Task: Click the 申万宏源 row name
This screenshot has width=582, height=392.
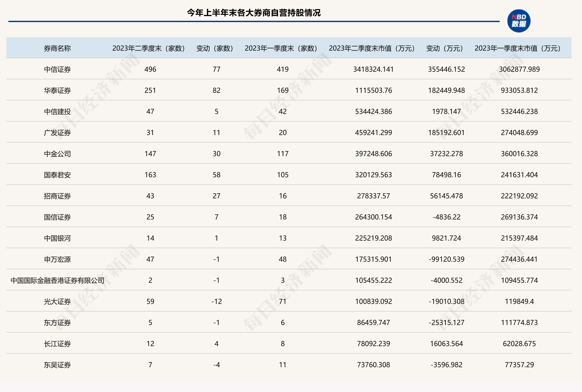Action: (x=57, y=259)
